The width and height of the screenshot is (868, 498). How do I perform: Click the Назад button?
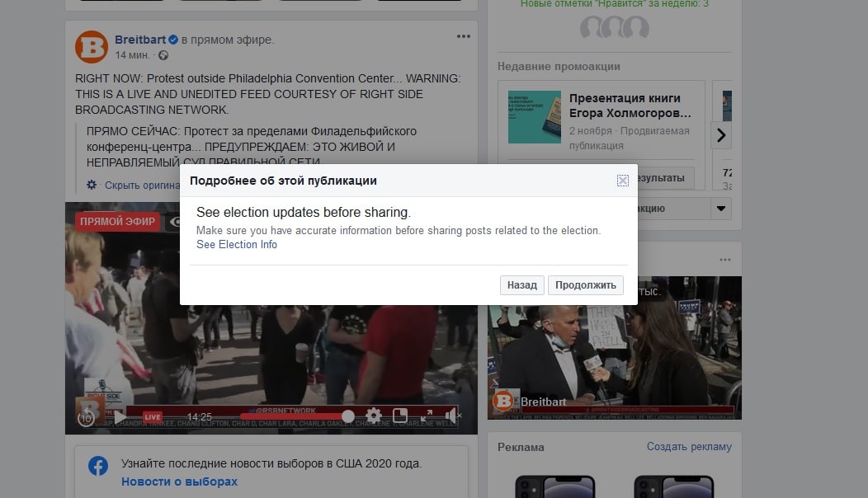click(522, 285)
